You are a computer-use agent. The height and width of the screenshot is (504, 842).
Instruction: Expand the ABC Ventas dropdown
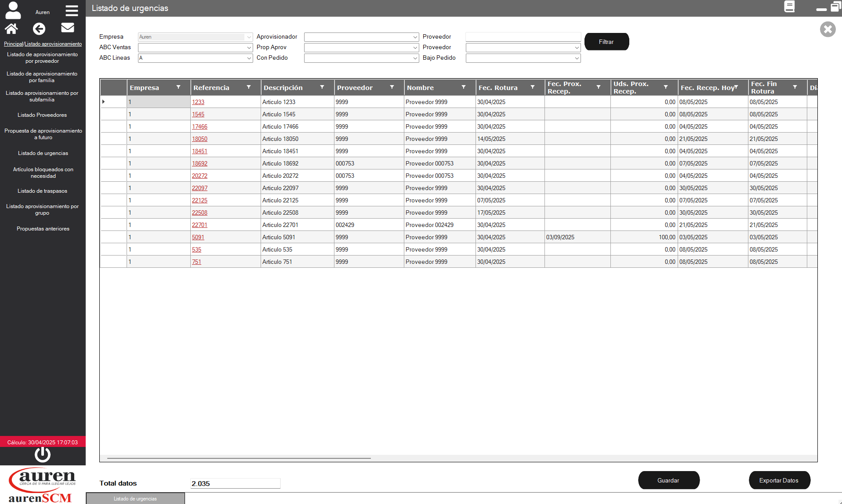click(x=249, y=47)
